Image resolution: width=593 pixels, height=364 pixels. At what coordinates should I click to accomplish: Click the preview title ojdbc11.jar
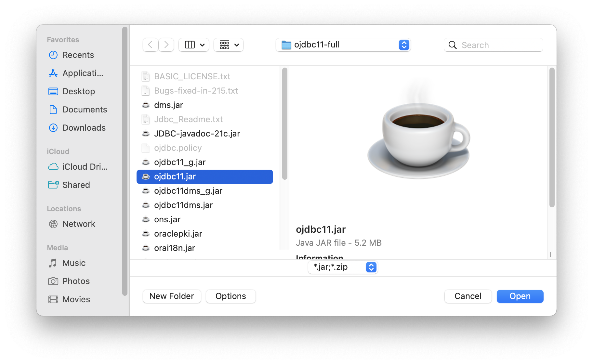click(x=321, y=229)
